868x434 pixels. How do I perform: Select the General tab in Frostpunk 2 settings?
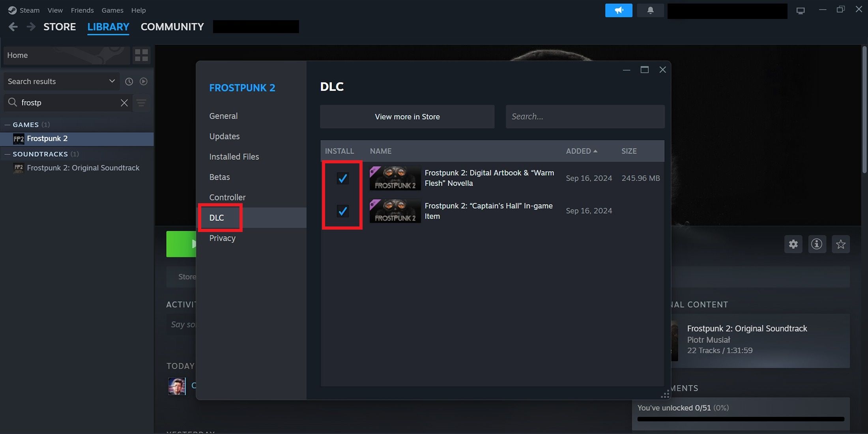pyautogui.click(x=223, y=116)
